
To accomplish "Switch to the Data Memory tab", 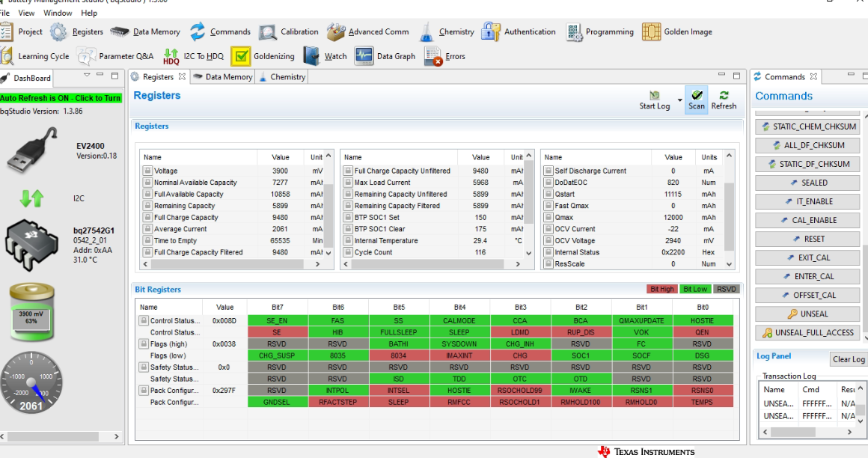I will pyautogui.click(x=222, y=77).
